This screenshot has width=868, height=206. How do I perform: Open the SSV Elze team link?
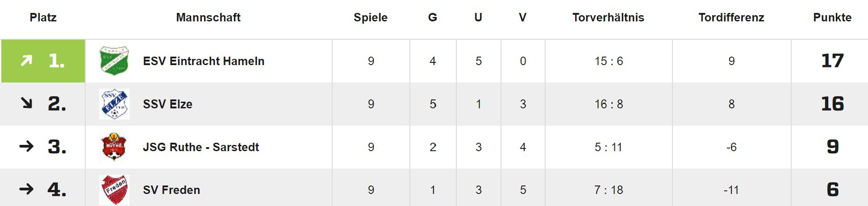(167, 104)
